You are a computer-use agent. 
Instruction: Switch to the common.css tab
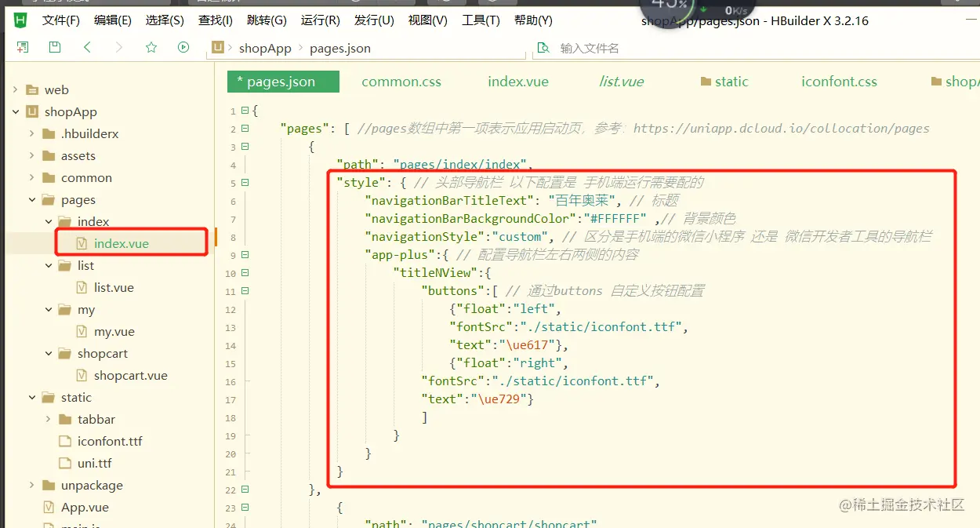pyautogui.click(x=401, y=82)
